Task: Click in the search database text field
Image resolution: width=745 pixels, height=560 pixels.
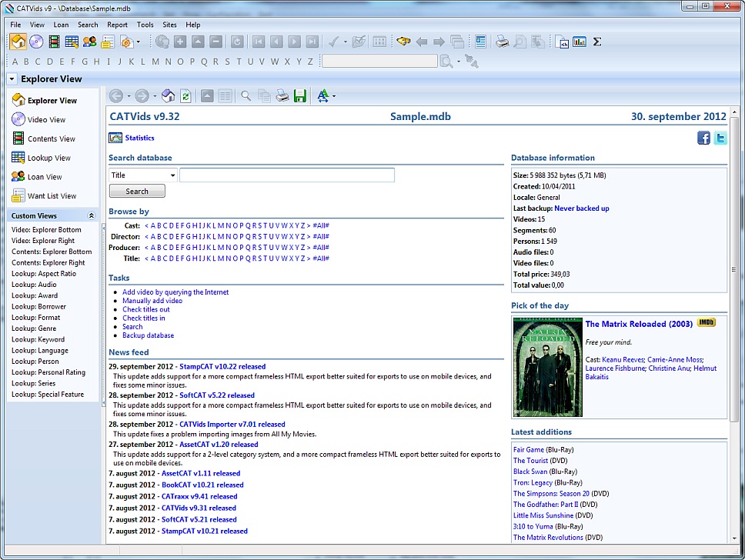Action: point(286,175)
